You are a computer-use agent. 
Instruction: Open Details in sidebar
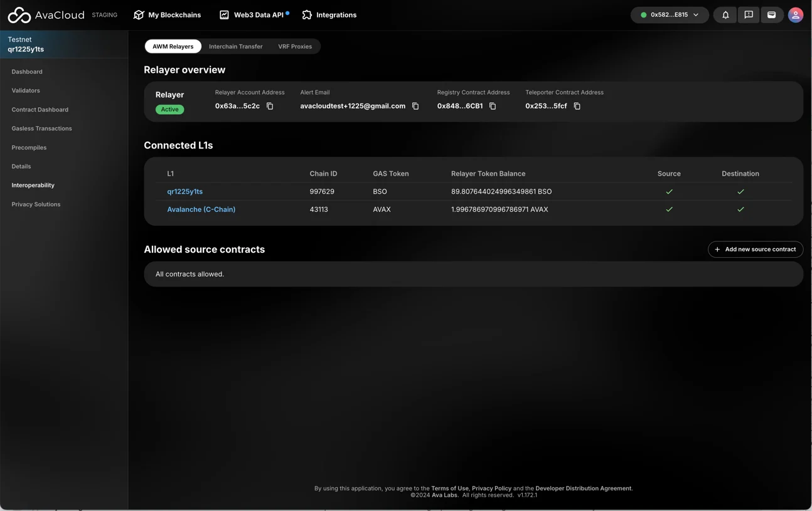(21, 166)
